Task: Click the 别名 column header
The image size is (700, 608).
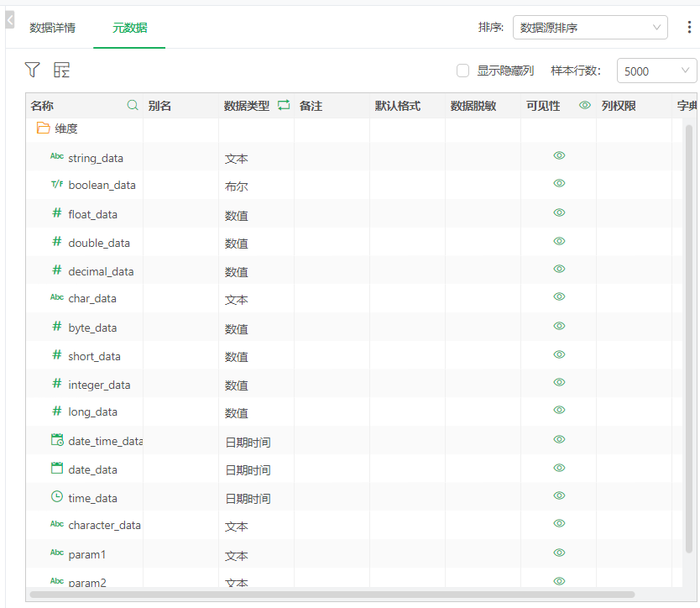Action: click(x=159, y=106)
